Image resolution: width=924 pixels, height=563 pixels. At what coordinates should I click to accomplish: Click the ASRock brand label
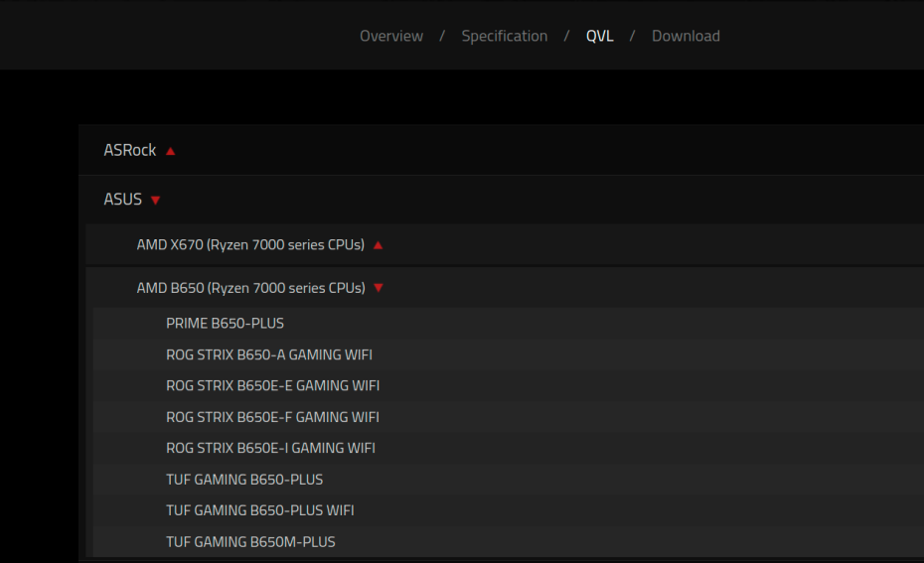tap(130, 150)
